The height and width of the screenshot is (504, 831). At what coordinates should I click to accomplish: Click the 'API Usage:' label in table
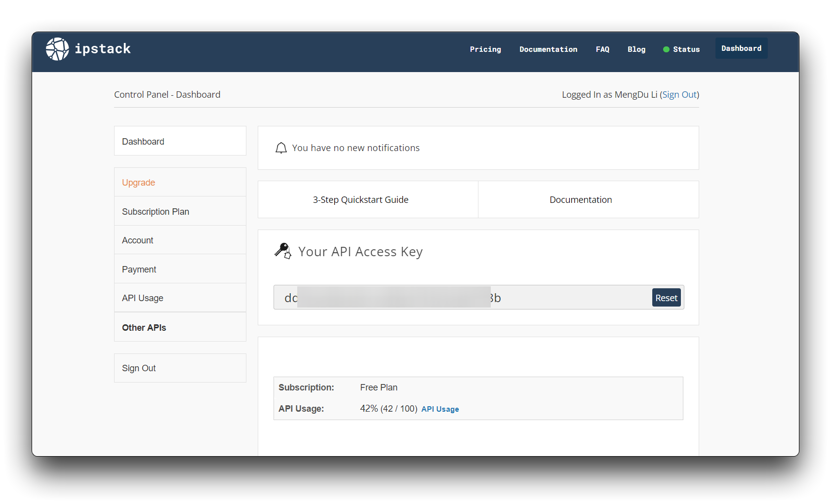[x=301, y=409]
